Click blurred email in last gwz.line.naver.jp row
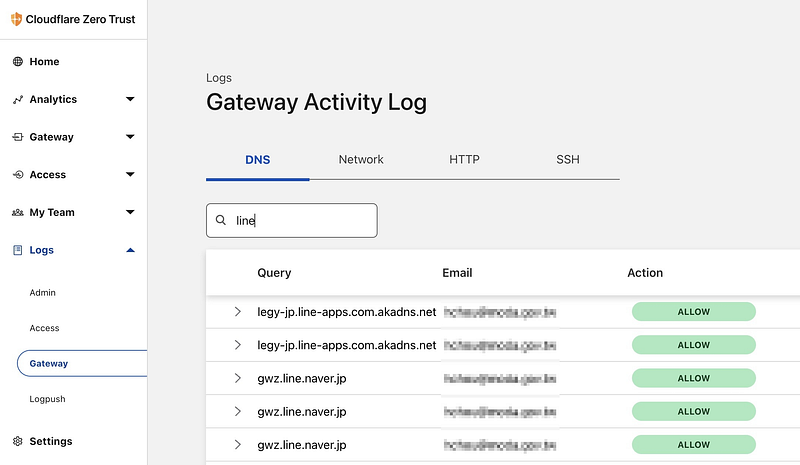Viewport: 800px width, 465px height. (499, 445)
